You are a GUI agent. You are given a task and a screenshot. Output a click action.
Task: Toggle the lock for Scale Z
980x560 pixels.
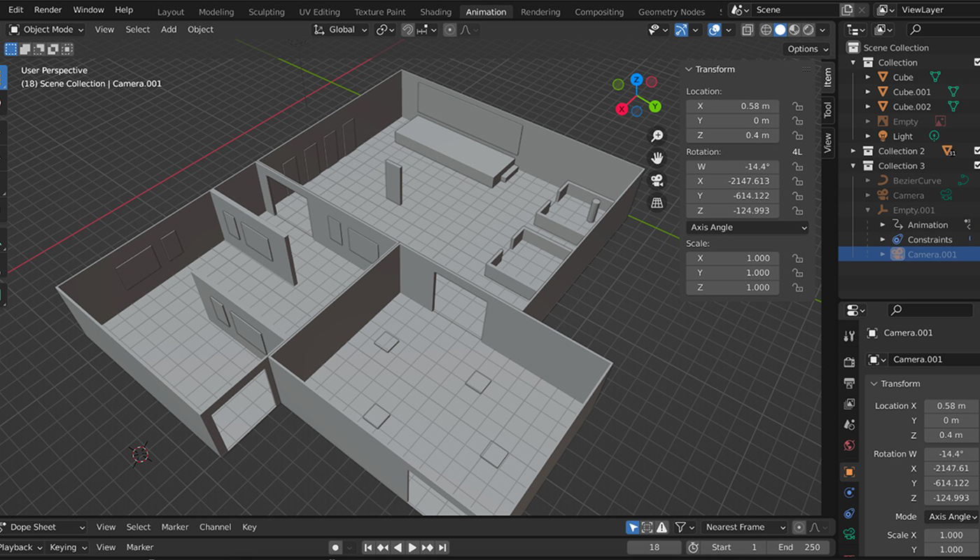point(797,288)
